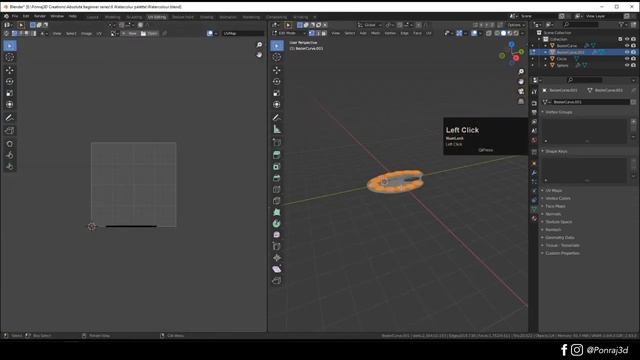Select the Poly Build tool
The height and width of the screenshot is (360, 640).
276,212
